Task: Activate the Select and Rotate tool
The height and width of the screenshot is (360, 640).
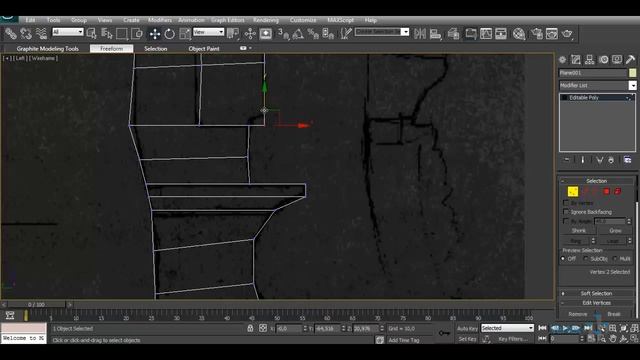Action: [x=169, y=34]
